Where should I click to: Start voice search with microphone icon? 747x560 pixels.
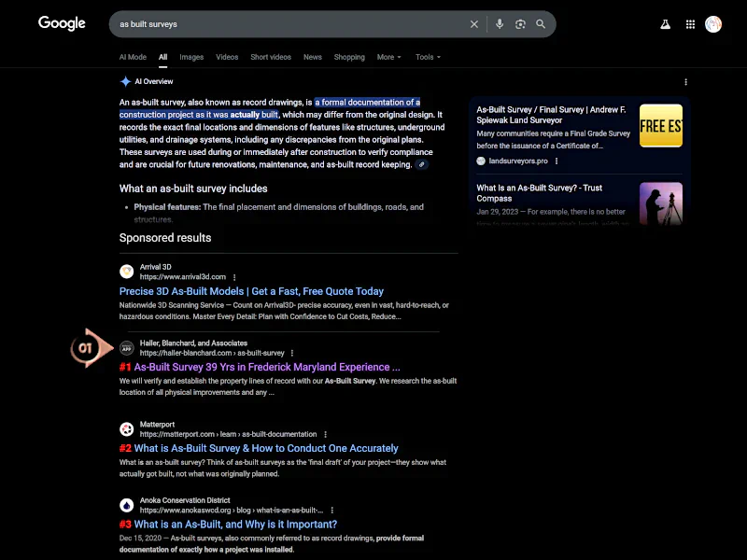(500, 24)
